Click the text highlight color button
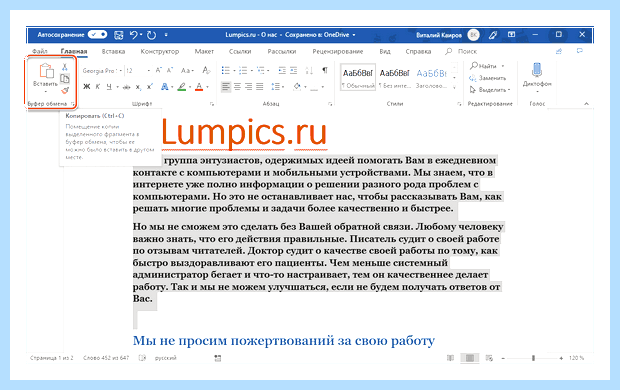This screenshot has width=620, height=390. pyautogui.click(x=181, y=87)
